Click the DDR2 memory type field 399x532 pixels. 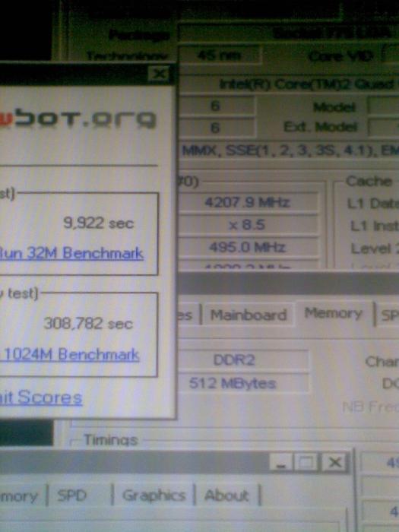click(242, 359)
